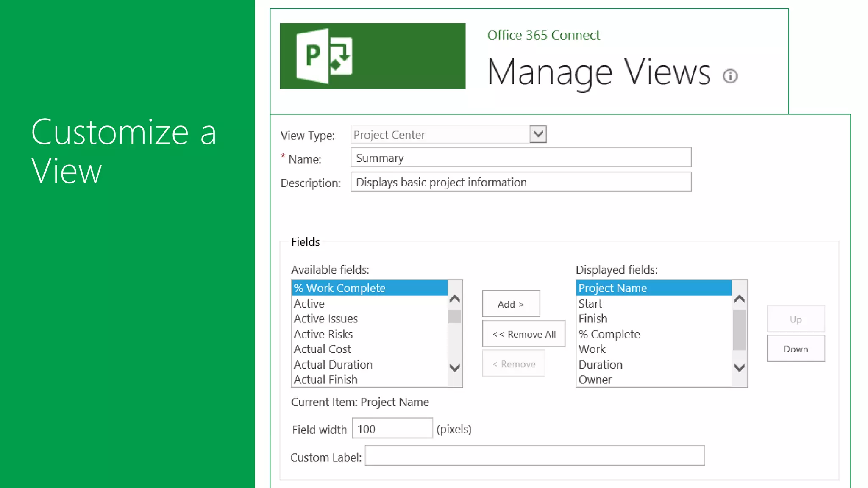Screen dimensions: 868x488
Task: Click the Add > button
Action: (x=511, y=304)
